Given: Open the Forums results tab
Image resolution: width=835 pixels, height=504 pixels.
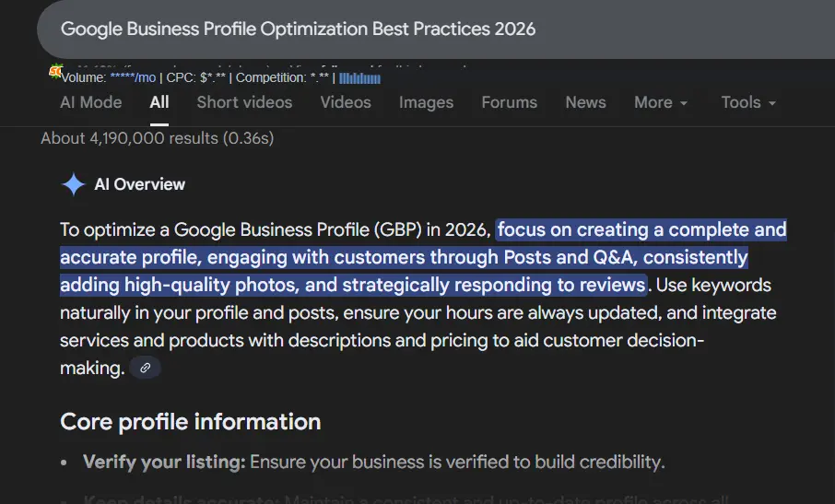Looking at the screenshot, I should point(509,102).
